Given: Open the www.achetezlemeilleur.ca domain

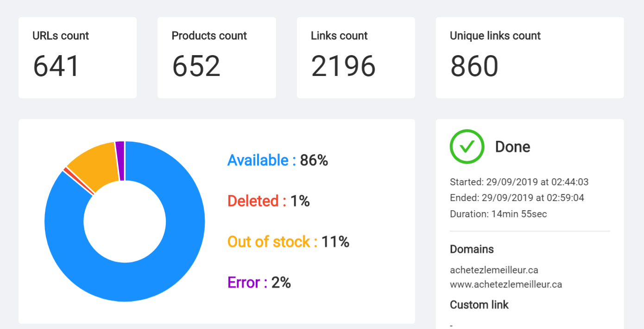Looking at the screenshot, I should point(506,284).
